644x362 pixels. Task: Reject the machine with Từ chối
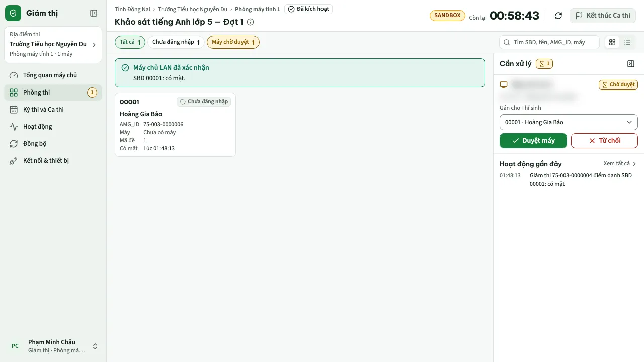click(604, 141)
